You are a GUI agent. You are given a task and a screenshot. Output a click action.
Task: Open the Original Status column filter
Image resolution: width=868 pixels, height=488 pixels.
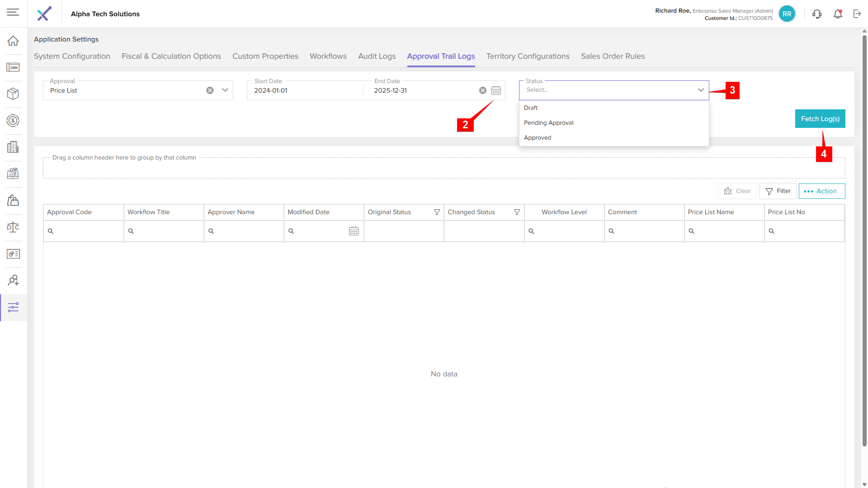(437, 212)
